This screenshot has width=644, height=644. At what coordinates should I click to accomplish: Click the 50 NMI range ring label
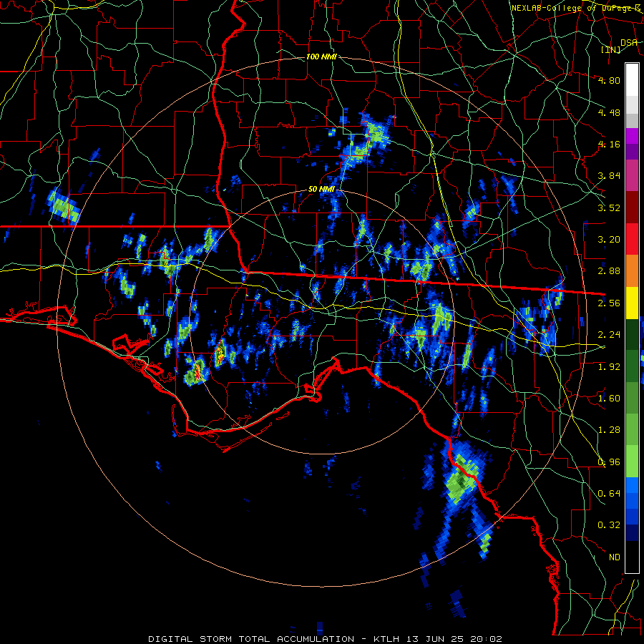pyautogui.click(x=321, y=190)
